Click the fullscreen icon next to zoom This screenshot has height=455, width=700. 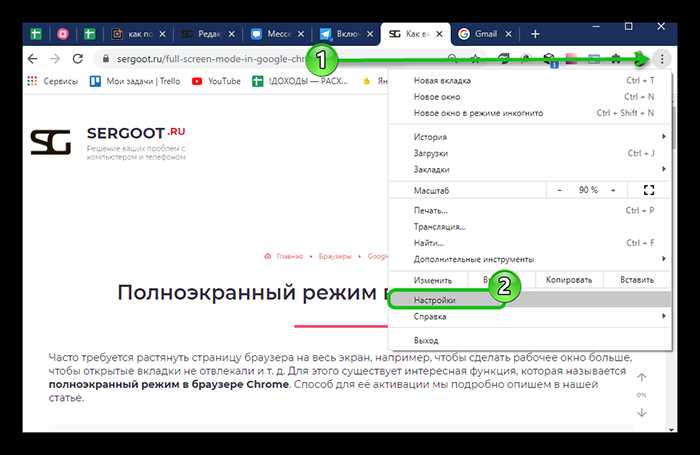pos(648,189)
